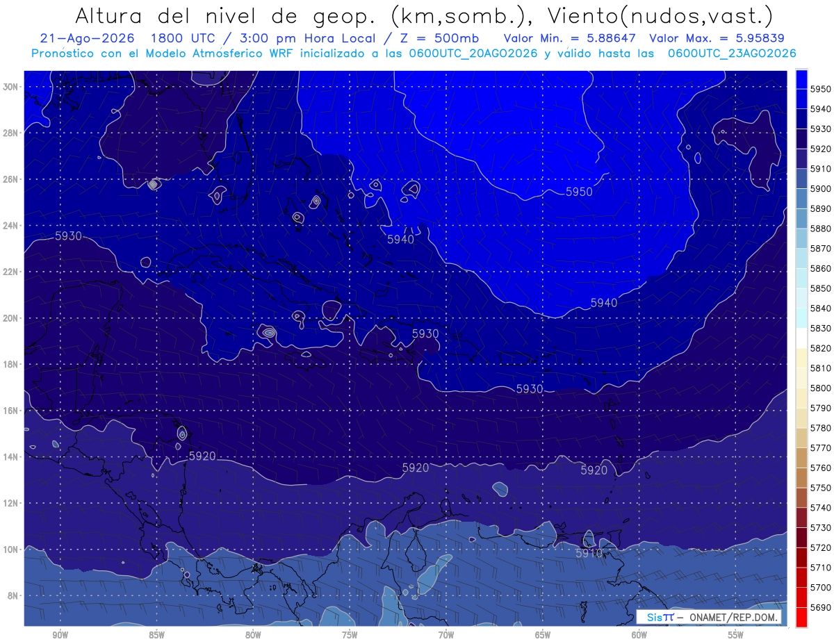Click the 20N latitude label
The height and width of the screenshot is (644, 834).
click(x=10, y=318)
